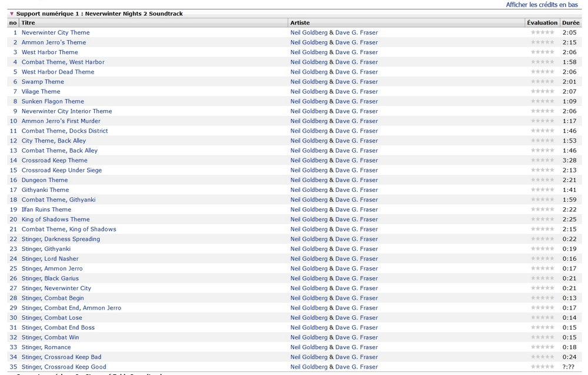Rate Stinger, Romance using stars

(542, 347)
